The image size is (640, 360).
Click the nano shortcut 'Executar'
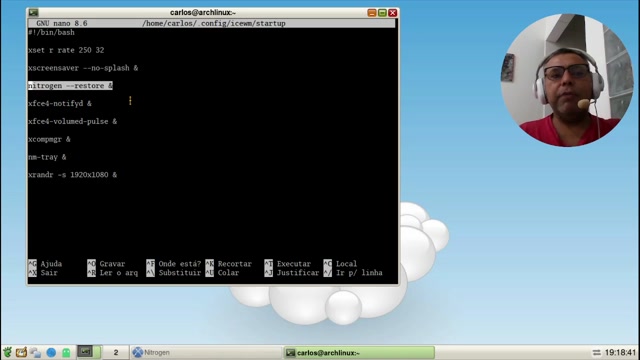coord(294,264)
